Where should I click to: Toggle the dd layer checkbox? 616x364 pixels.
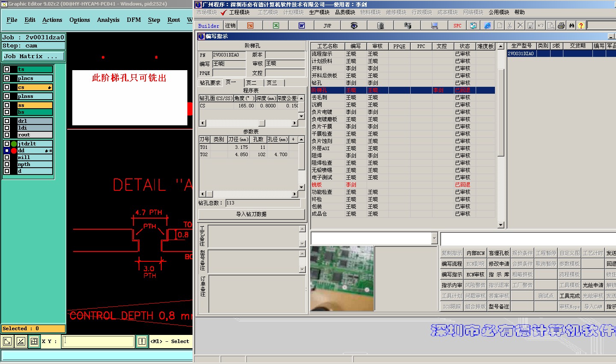coord(7,151)
